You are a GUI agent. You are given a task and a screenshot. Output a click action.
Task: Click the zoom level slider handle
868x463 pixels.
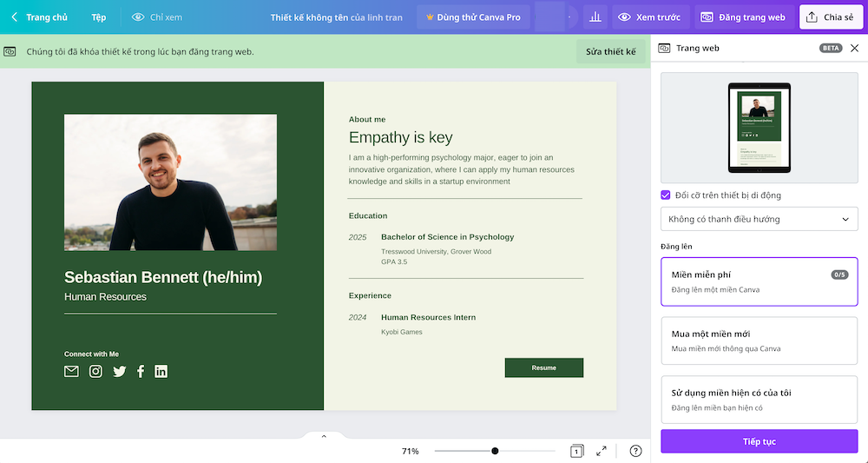pos(495,451)
